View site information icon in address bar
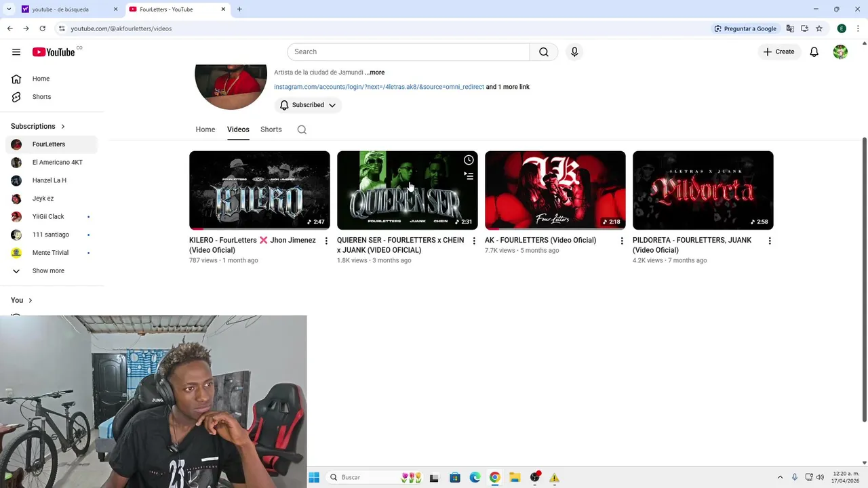 pyautogui.click(x=61, y=28)
